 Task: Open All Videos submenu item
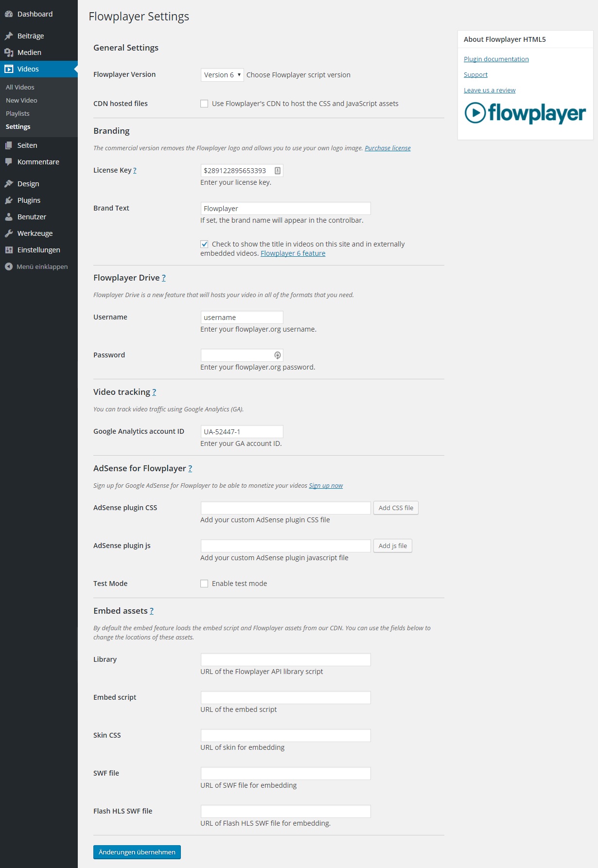point(20,87)
